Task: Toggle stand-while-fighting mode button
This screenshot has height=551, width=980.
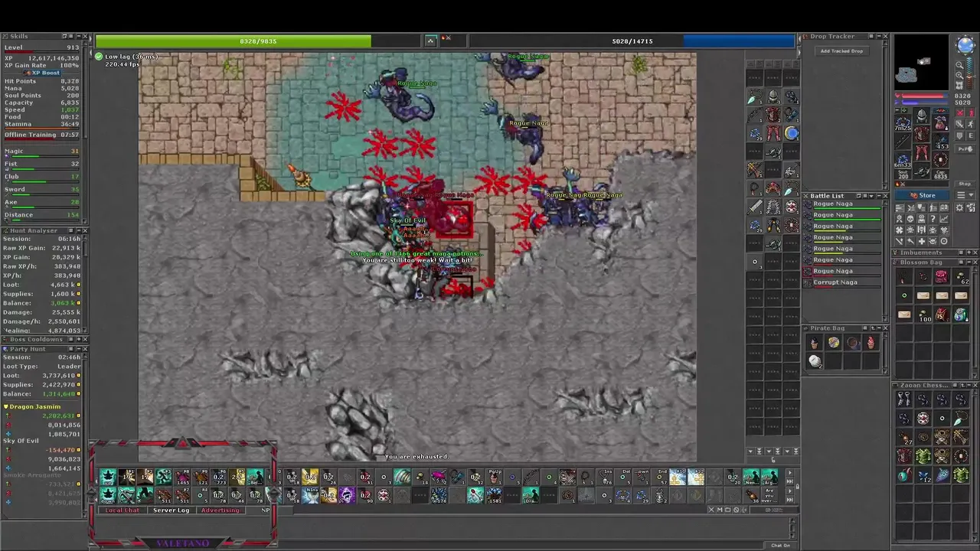Action: [x=971, y=112]
